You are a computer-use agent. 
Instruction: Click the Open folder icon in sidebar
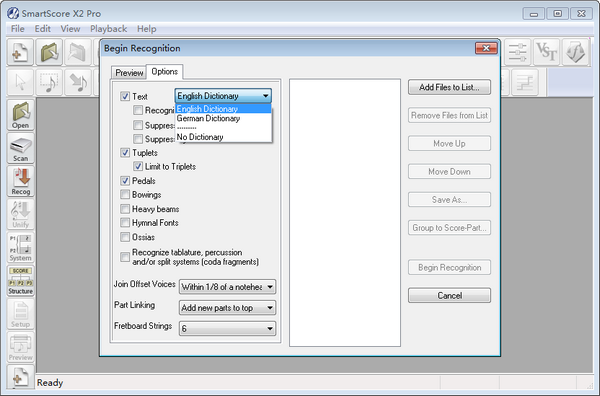click(21, 115)
